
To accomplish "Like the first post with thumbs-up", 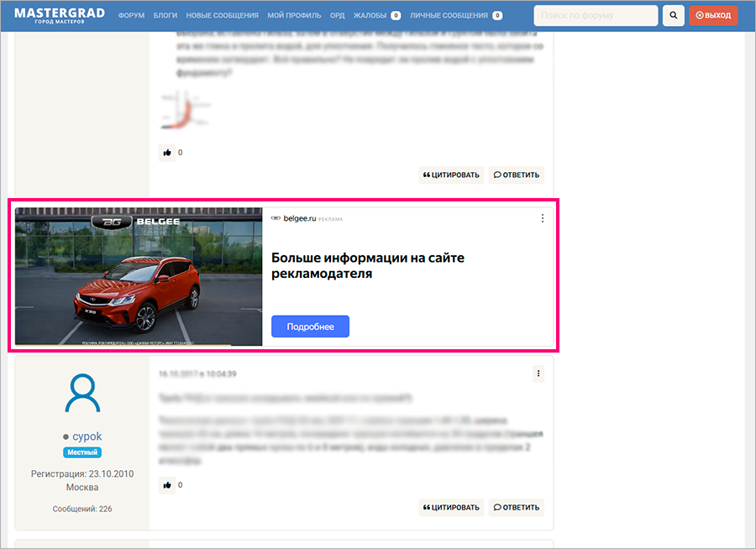I will (167, 153).
